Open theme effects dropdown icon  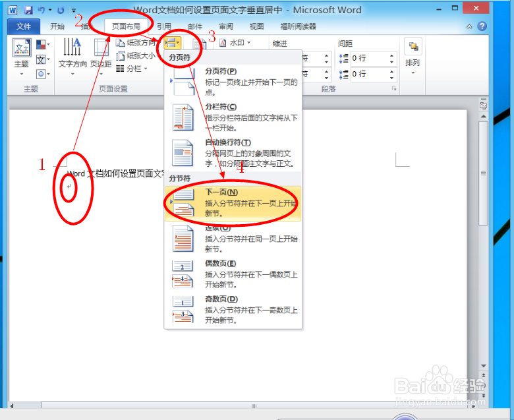(x=43, y=75)
